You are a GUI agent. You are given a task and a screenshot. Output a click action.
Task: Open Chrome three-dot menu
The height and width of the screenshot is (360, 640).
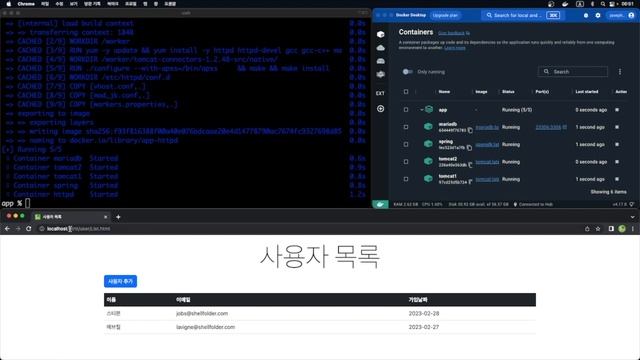633,229
